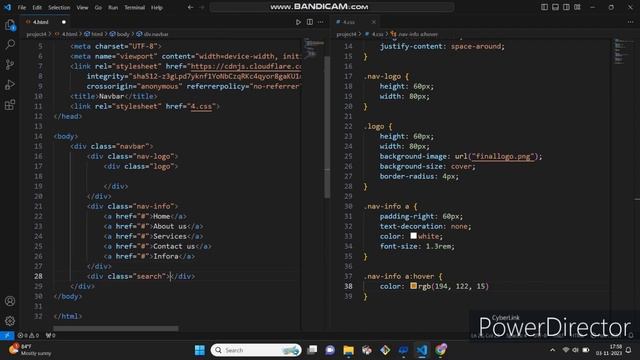Click the .nav-info a:hover breadcrumb segment

coord(417,34)
